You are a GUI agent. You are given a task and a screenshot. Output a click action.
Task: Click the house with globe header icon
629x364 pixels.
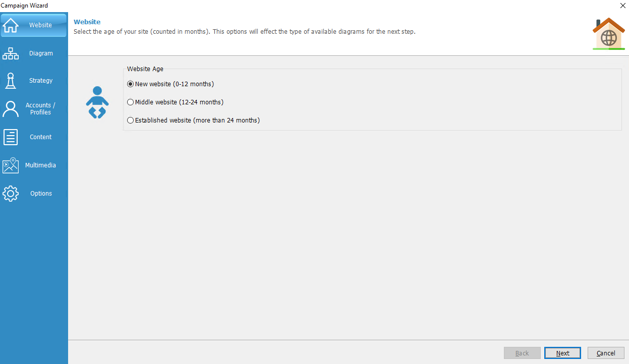[608, 34]
